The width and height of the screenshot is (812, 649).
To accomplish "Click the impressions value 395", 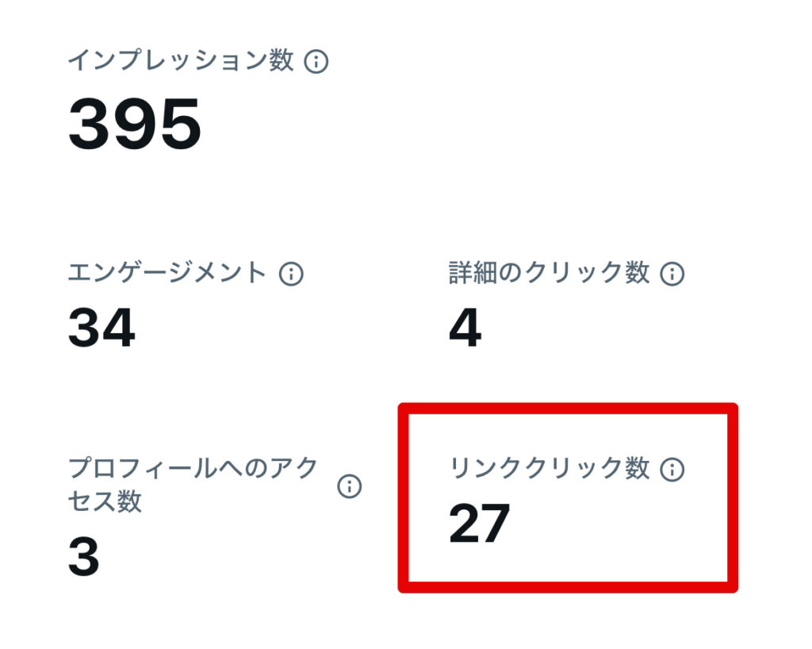I will click(135, 125).
